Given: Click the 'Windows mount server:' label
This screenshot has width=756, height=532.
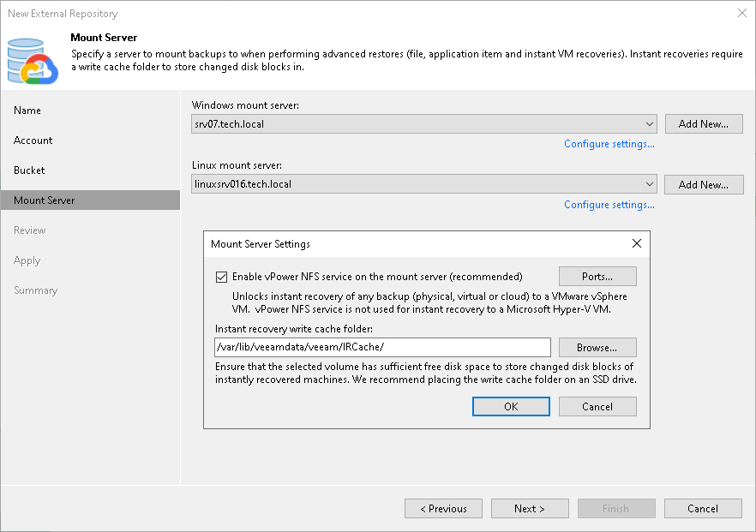Looking at the screenshot, I should click(245, 105).
